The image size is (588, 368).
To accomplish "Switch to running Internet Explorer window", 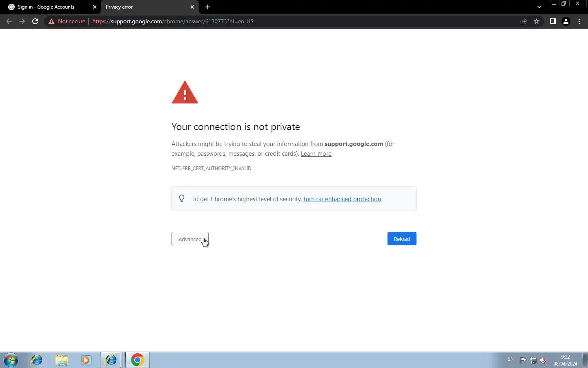I will click(x=111, y=360).
